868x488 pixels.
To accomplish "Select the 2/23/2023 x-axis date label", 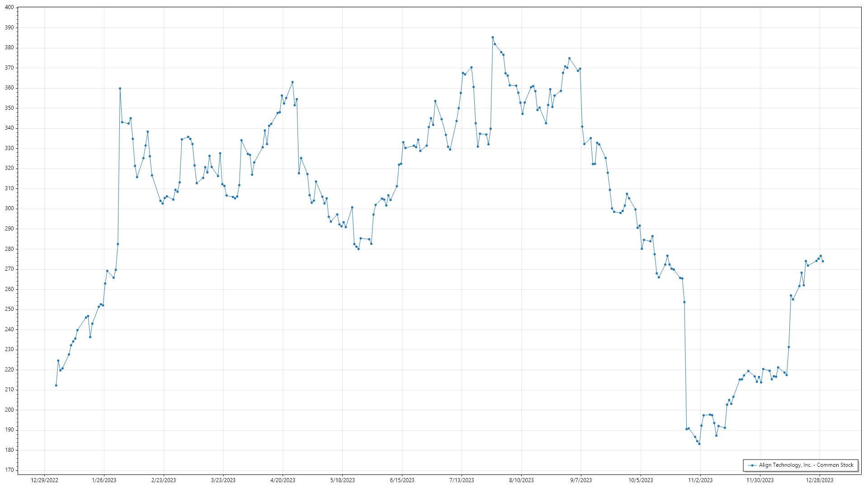I will (164, 480).
